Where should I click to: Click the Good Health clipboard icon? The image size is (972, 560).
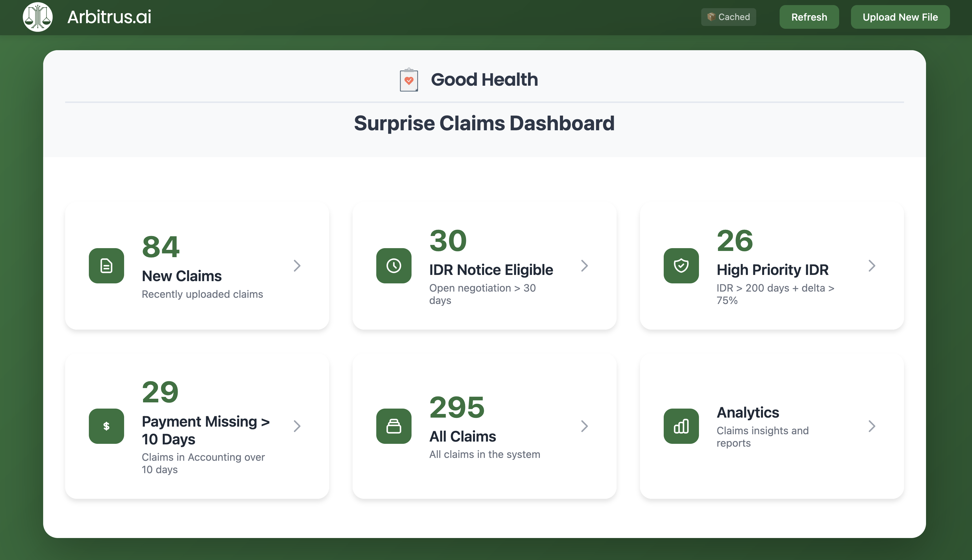408,80
